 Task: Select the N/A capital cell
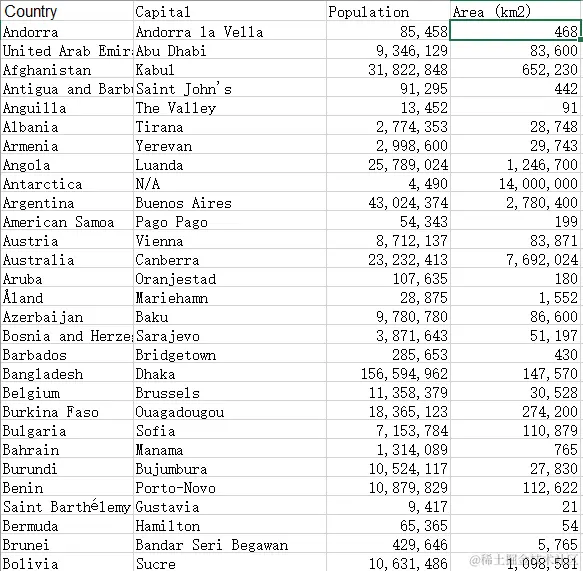pyautogui.click(x=230, y=182)
